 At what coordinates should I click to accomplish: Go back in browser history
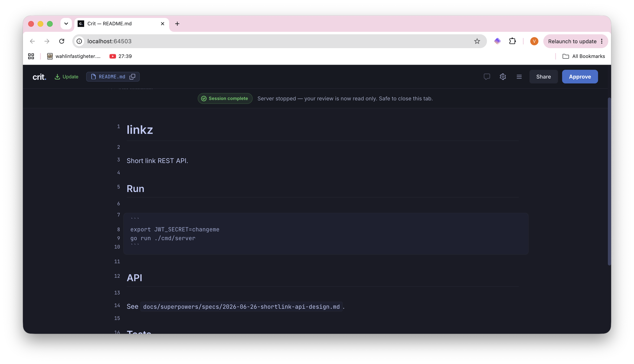[x=32, y=41]
